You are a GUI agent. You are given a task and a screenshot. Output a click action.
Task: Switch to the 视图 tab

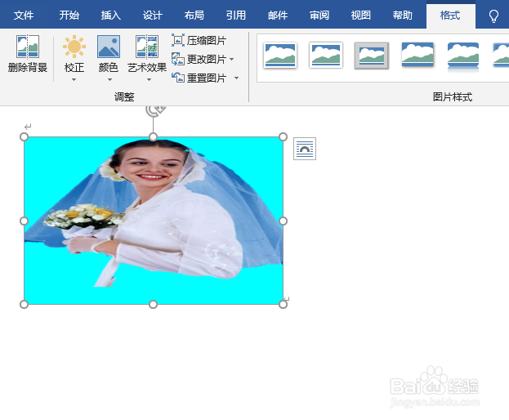[x=361, y=16]
